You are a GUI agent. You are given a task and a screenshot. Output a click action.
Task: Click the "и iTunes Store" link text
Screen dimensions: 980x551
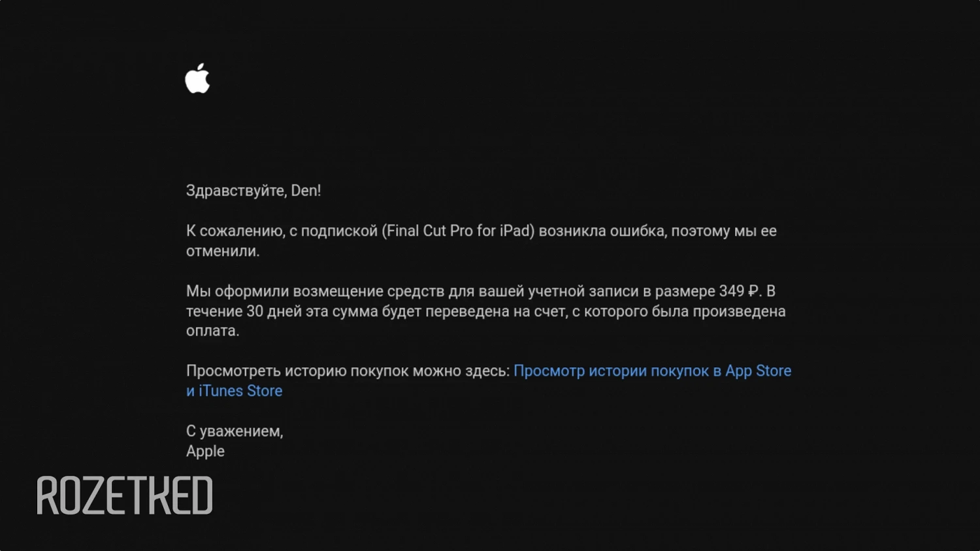tap(234, 391)
